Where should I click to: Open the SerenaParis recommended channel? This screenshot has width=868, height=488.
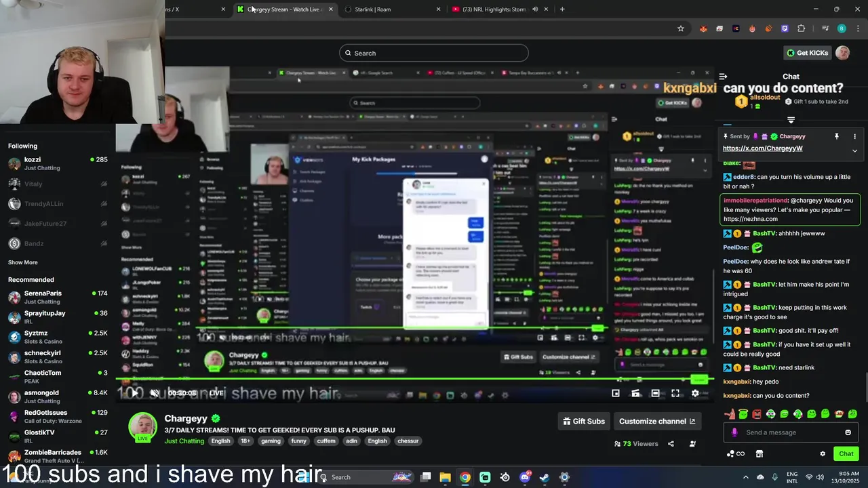58,297
